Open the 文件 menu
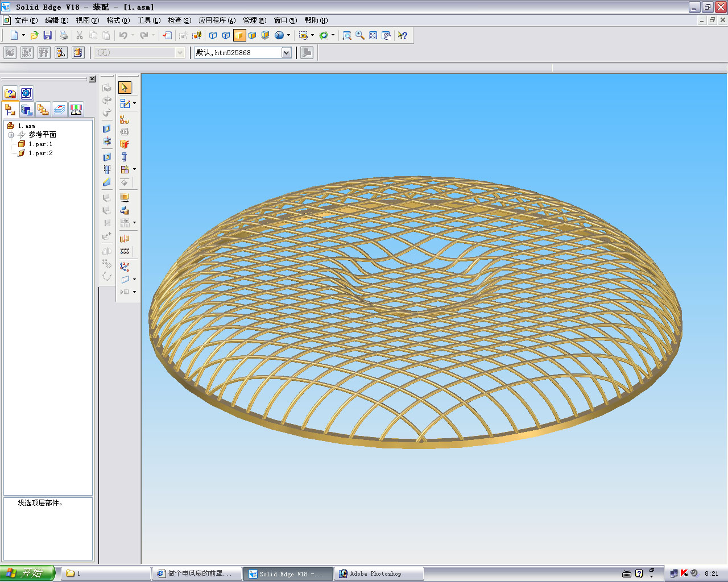The image size is (728, 582). coord(26,20)
